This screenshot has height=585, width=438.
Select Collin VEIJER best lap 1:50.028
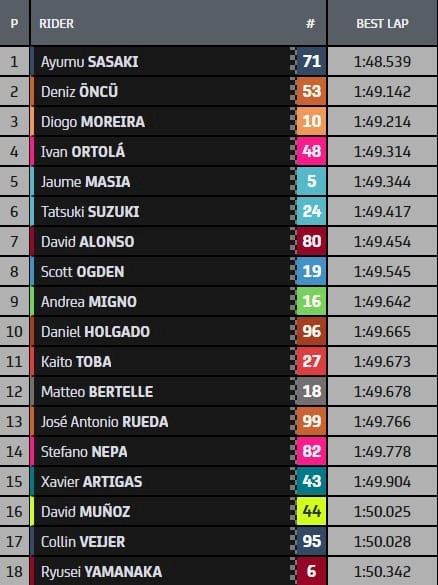tap(382, 541)
